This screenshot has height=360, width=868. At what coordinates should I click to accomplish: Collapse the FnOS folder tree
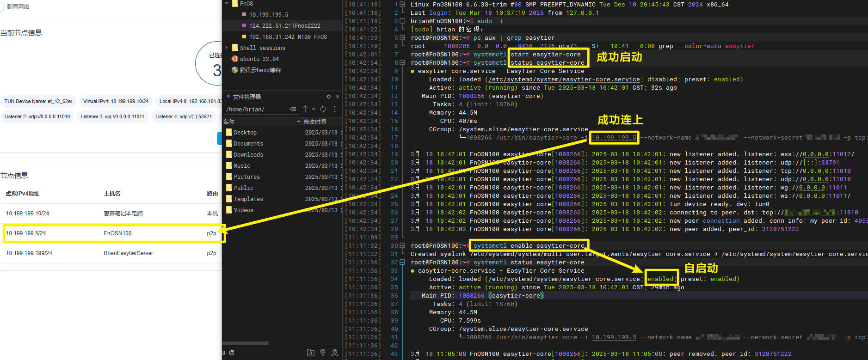click(227, 4)
